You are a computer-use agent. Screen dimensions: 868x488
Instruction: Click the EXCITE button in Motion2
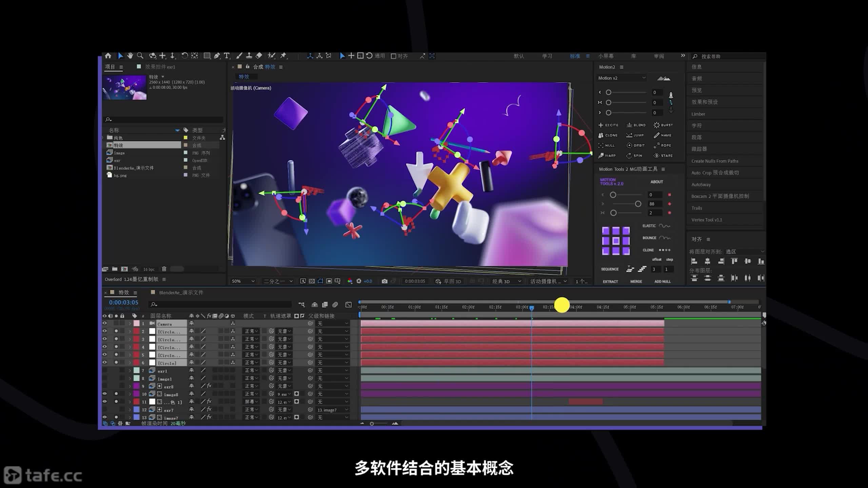point(608,125)
